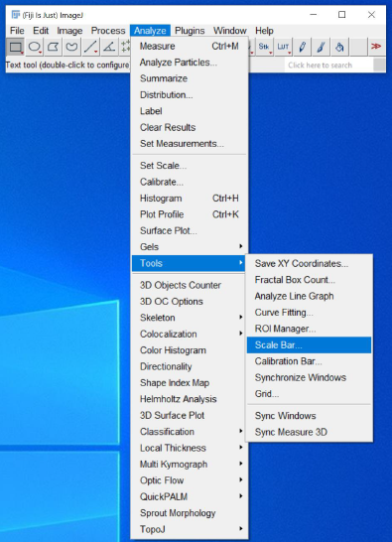Select the Paintbrush tool
392x542 pixels.
pos(321,47)
